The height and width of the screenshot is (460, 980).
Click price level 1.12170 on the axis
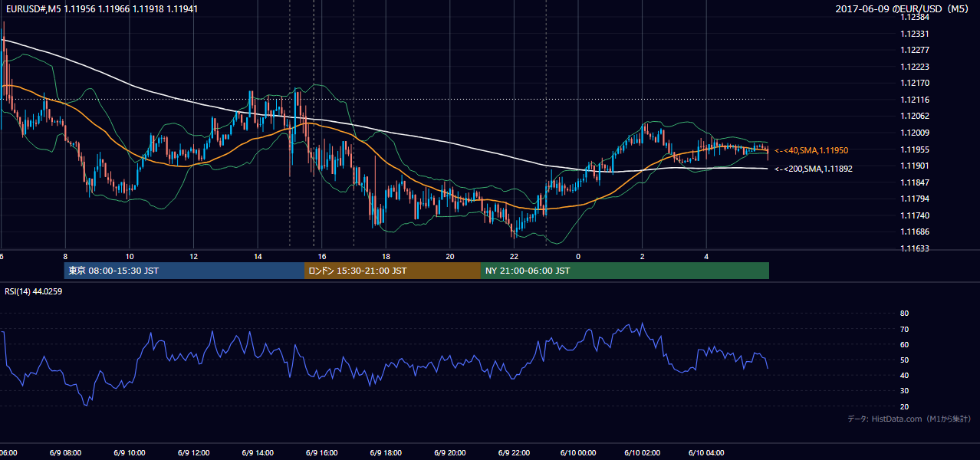915,83
